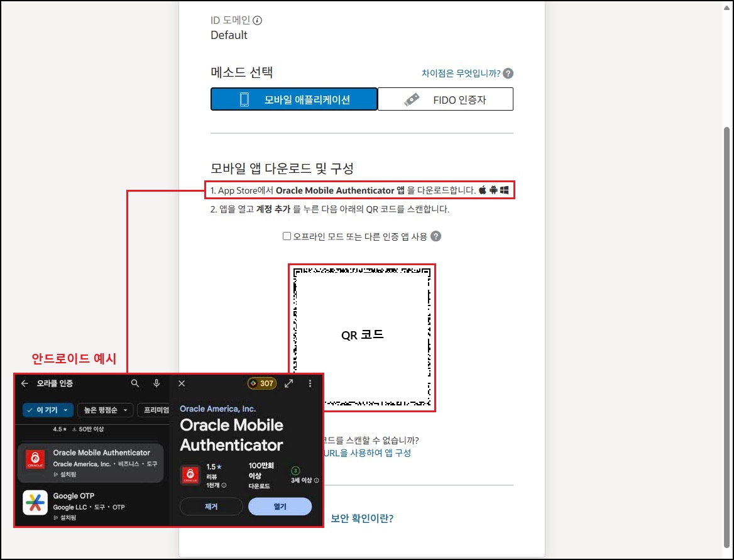This screenshot has height=560, width=734.
Task: Click info icon beside 3세 이상
Action: 317,480
